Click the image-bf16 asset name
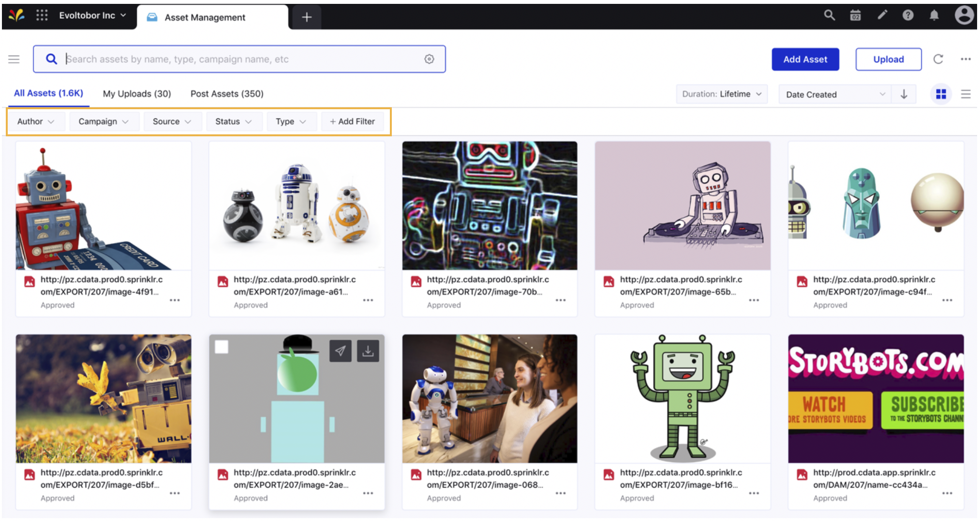 click(681, 478)
